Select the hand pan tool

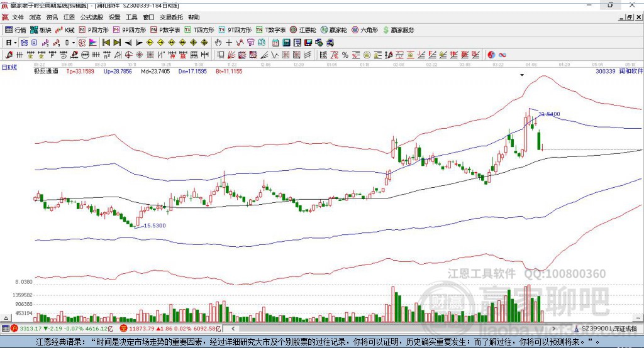pos(218,43)
